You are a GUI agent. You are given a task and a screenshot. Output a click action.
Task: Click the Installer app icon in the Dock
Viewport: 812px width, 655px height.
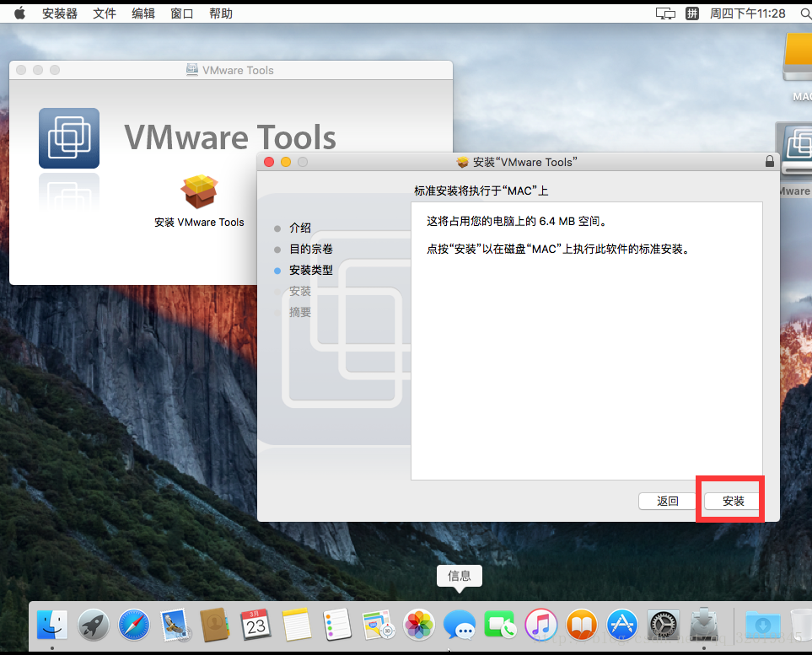[x=704, y=625]
